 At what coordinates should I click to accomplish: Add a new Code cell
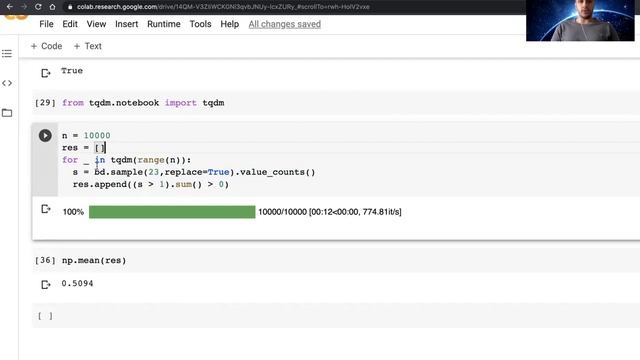click(x=47, y=46)
